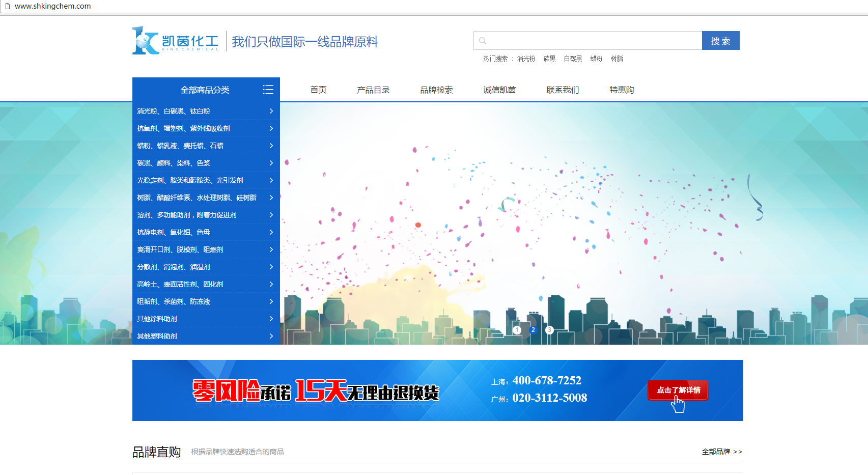Open the 全部品牌 >> link
The height and width of the screenshot is (475, 868).
721,452
